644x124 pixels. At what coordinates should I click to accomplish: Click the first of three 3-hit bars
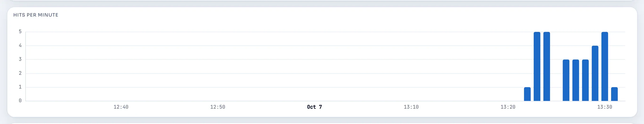566,80
